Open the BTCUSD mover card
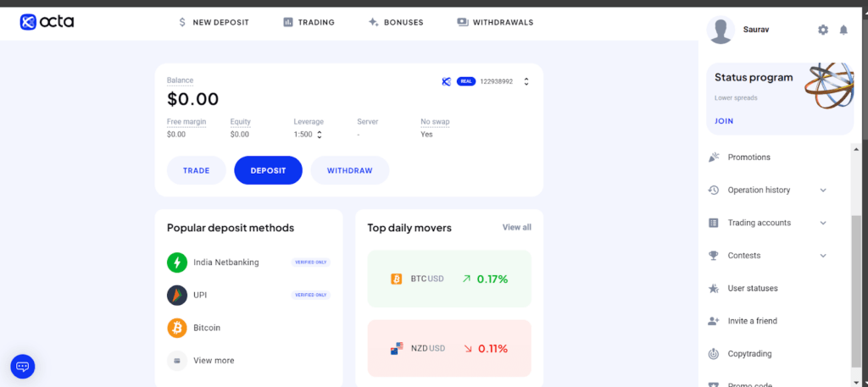 449,279
